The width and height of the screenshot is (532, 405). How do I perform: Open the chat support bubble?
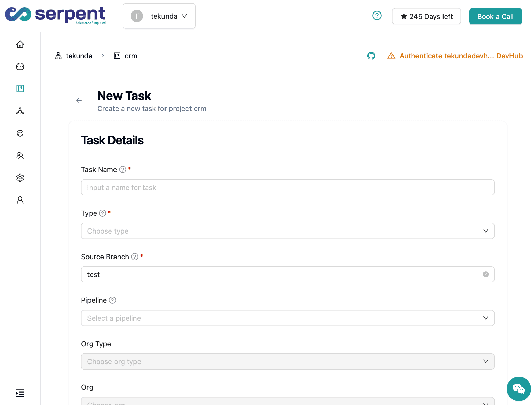(x=518, y=389)
